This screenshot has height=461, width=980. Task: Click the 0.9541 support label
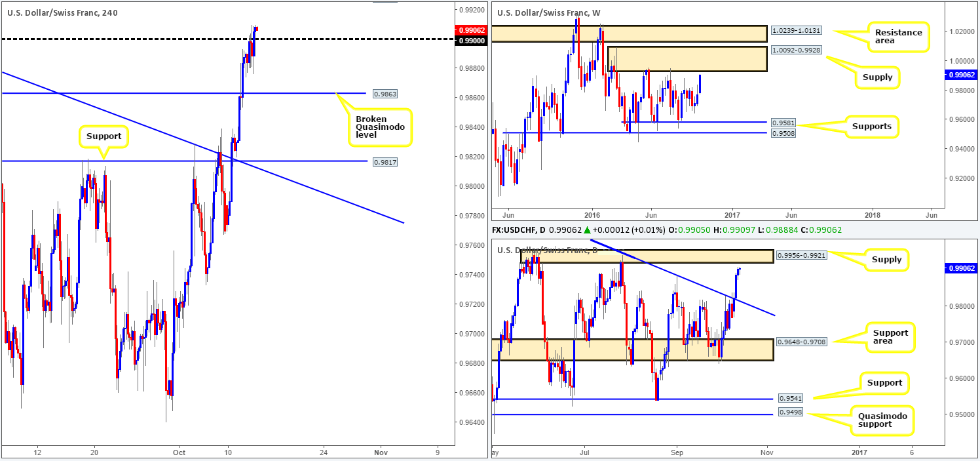click(x=790, y=398)
